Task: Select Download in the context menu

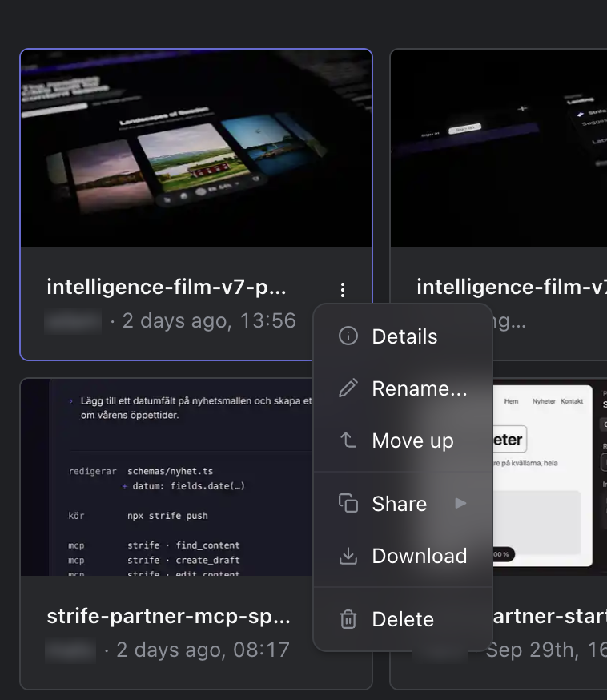Action: pyautogui.click(x=403, y=556)
